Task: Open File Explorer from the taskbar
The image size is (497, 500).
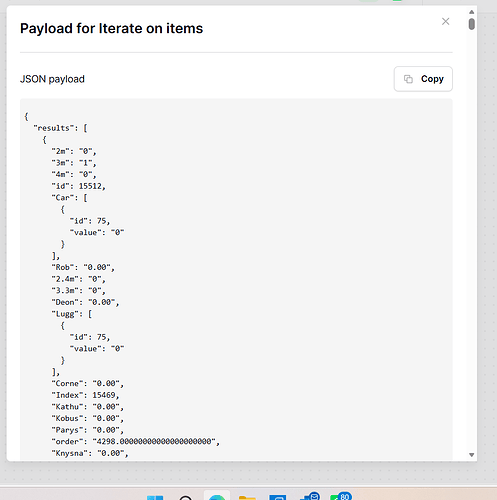Action: point(247,498)
